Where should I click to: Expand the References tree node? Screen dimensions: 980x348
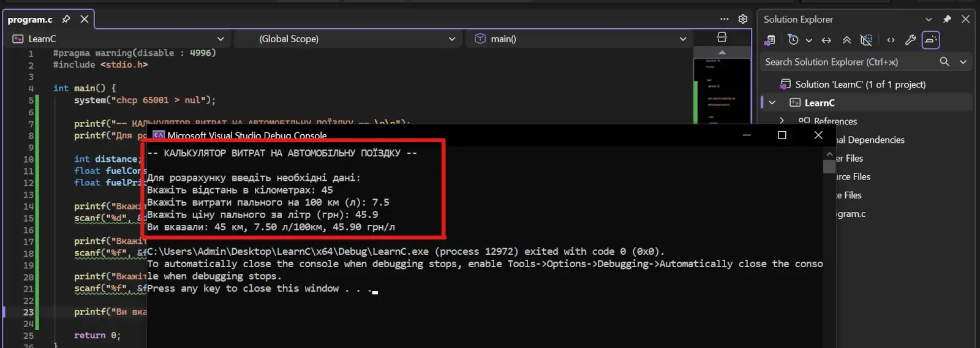[782, 121]
